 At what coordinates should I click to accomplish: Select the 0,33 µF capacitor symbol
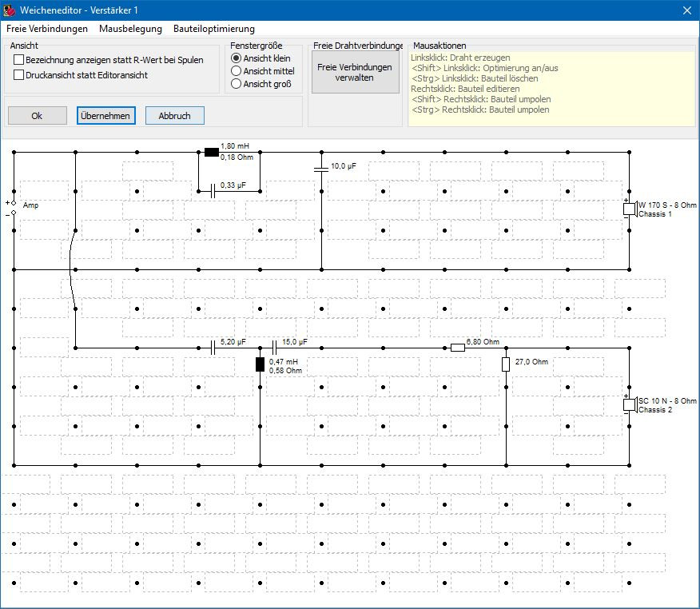pyautogui.click(x=212, y=191)
